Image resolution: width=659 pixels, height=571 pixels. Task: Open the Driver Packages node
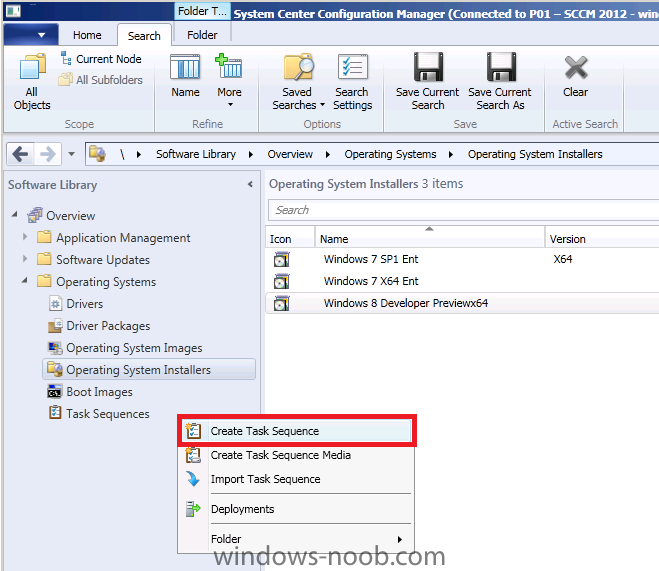[108, 326]
